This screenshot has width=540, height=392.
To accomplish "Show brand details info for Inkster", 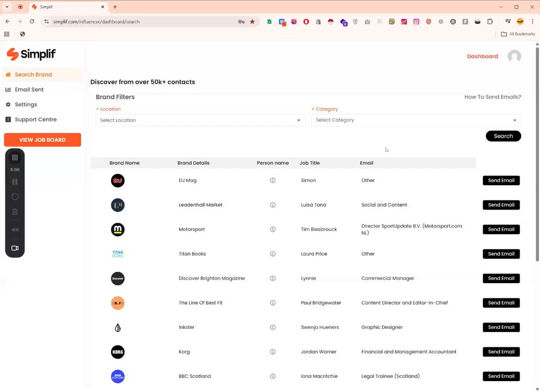I will (273, 327).
